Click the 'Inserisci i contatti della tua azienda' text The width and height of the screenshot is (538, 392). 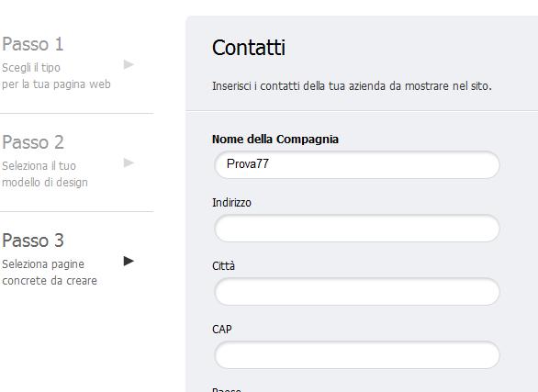pos(352,85)
